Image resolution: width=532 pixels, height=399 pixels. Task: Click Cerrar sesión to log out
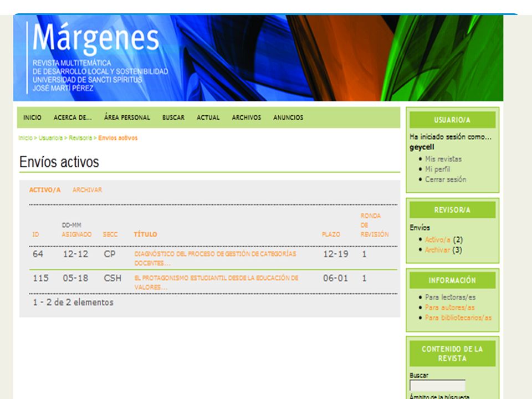446,179
